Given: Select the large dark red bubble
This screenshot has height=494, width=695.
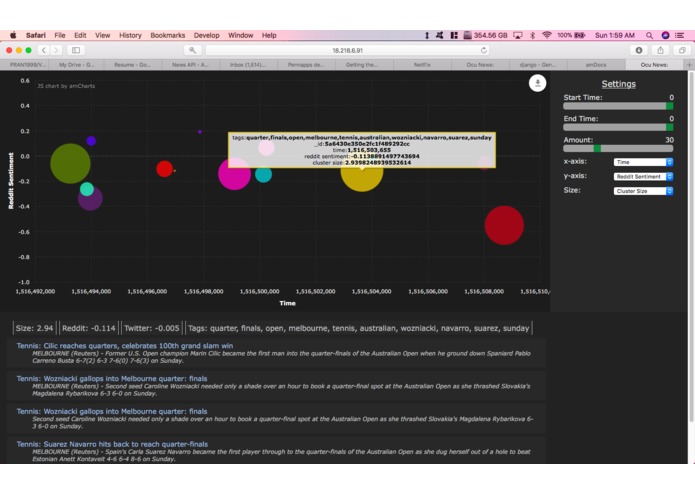Looking at the screenshot, I should click(504, 225).
